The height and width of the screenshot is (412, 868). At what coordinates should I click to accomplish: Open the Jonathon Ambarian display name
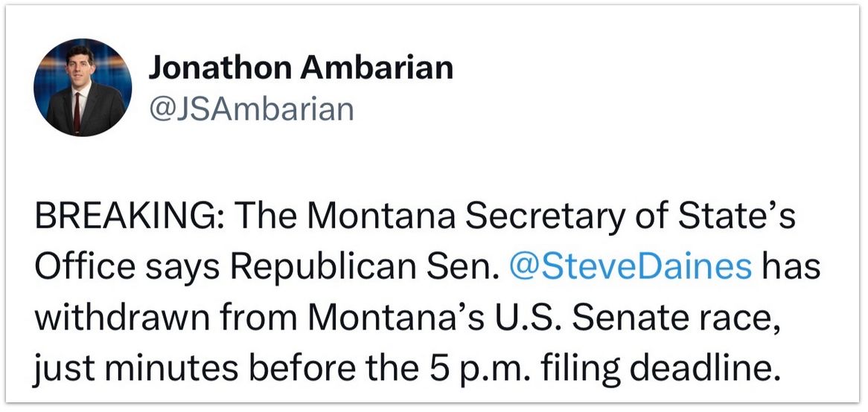[300, 68]
